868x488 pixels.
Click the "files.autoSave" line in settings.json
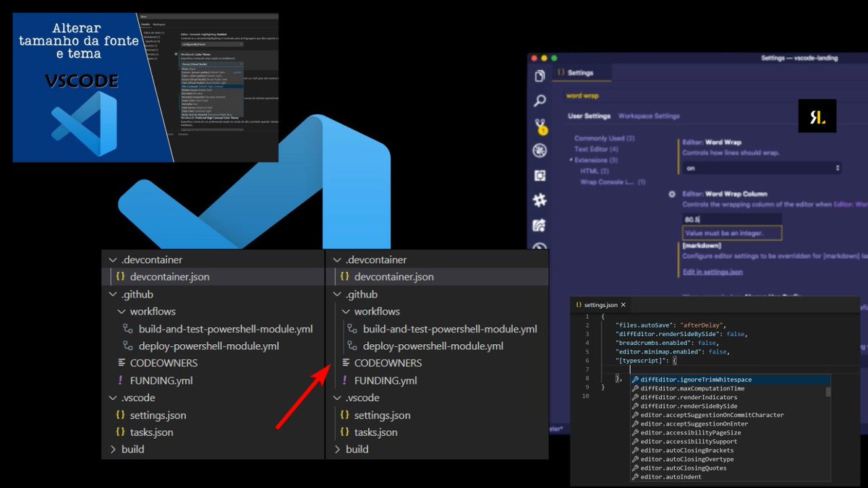pos(671,325)
